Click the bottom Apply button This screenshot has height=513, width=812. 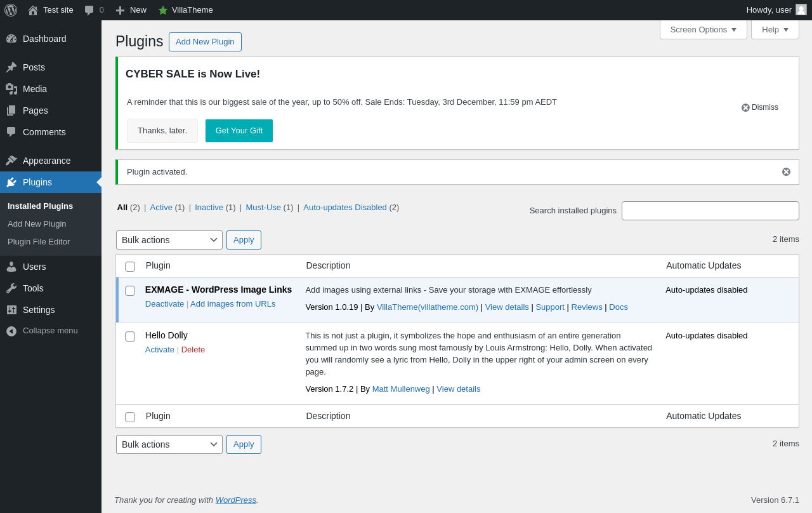point(244,444)
